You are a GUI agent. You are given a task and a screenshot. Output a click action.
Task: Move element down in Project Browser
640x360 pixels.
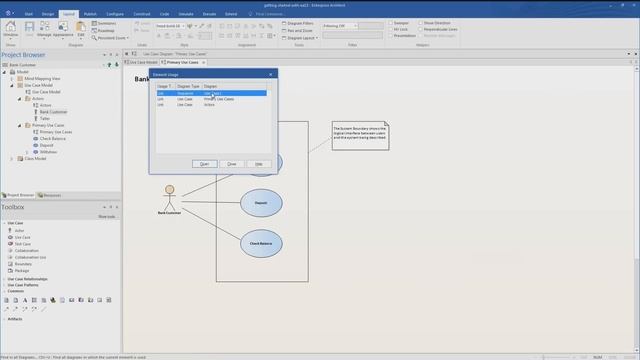coord(117,65)
